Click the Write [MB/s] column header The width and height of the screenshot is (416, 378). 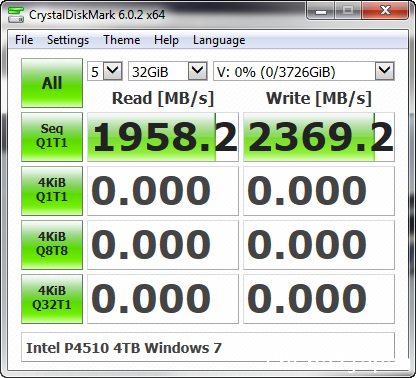[319, 98]
